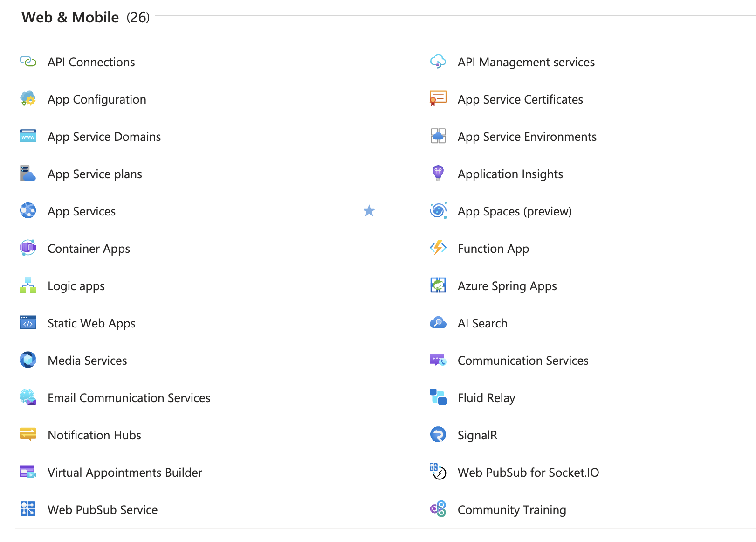Screen dimensions: 756x542
Task: Open Communication Services link
Action: pos(523,361)
